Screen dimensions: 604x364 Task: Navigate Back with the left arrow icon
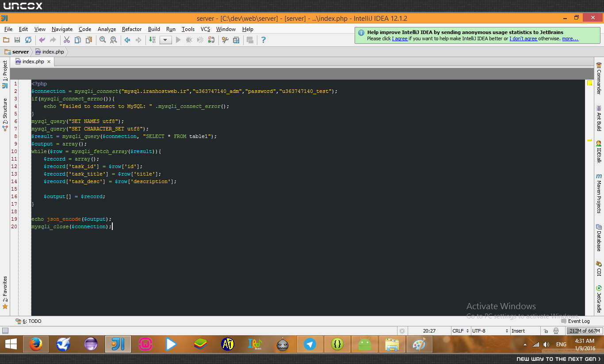(x=127, y=40)
